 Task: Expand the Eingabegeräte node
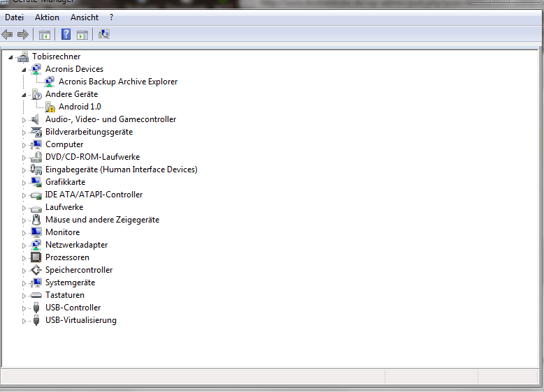pyautogui.click(x=24, y=170)
